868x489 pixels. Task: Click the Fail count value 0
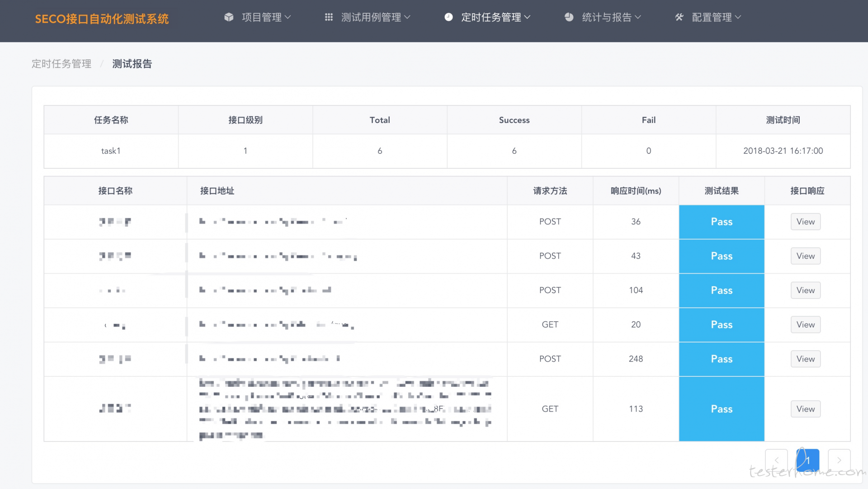click(649, 151)
